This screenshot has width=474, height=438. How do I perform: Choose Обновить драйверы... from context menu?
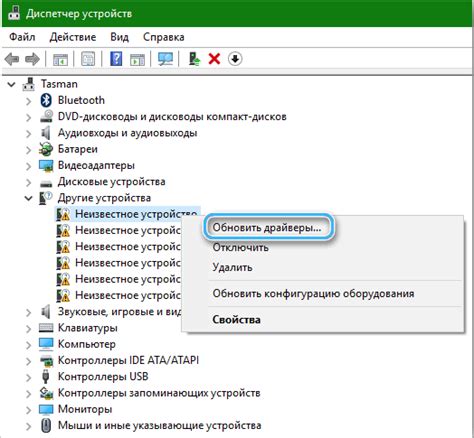pyautogui.click(x=267, y=227)
